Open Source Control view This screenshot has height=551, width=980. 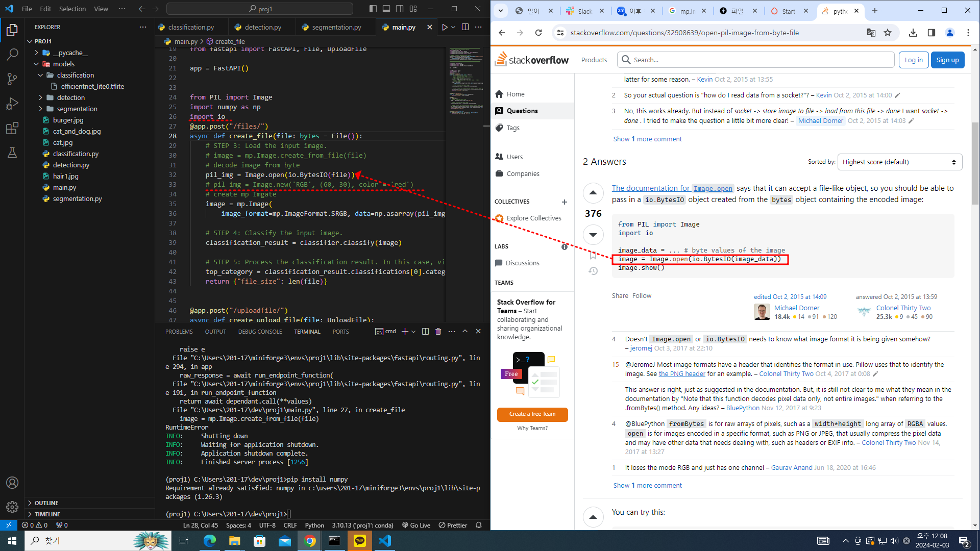tap(12, 79)
